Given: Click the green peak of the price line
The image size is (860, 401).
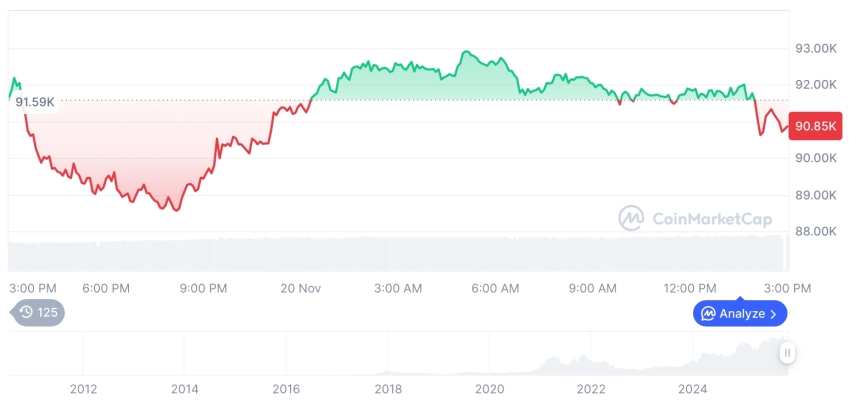Looking at the screenshot, I should point(464,52).
